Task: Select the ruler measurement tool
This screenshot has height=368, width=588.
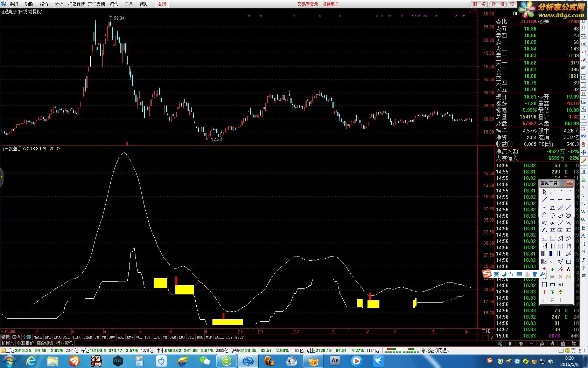Action: (552, 285)
